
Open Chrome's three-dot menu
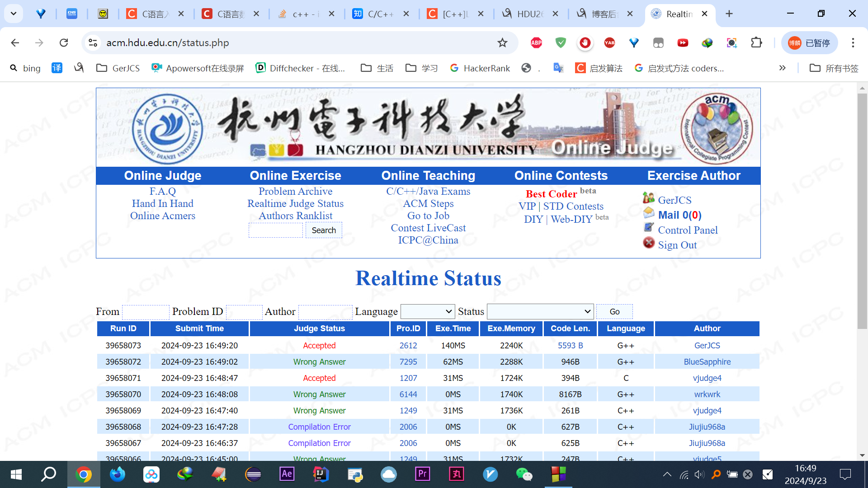[x=853, y=43]
